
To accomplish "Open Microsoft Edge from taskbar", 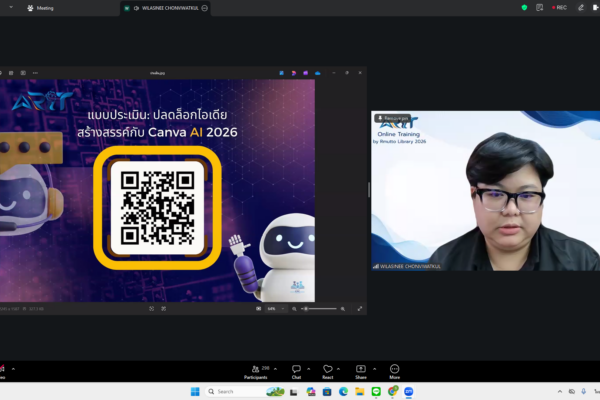I will click(x=343, y=392).
